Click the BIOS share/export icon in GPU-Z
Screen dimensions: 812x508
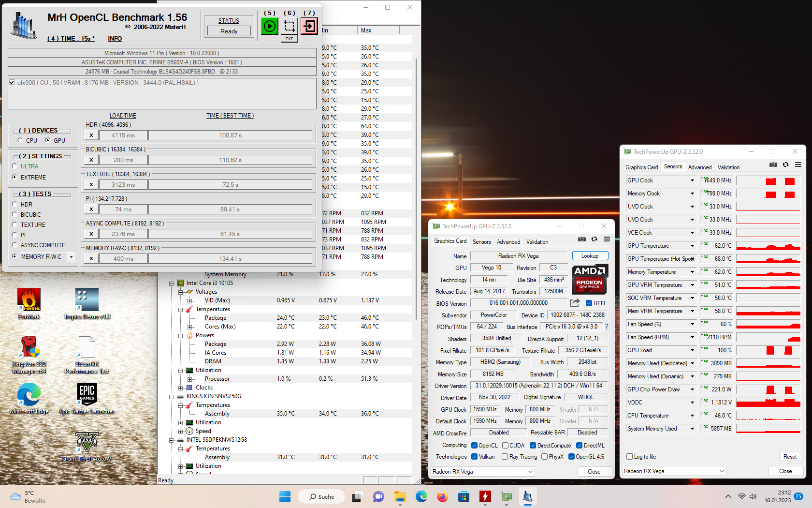click(575, 303)
